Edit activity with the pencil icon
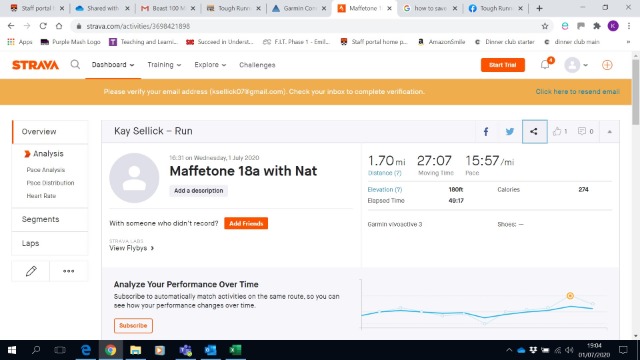The height and width of the screenshot is (360, 640). [31, 271]
